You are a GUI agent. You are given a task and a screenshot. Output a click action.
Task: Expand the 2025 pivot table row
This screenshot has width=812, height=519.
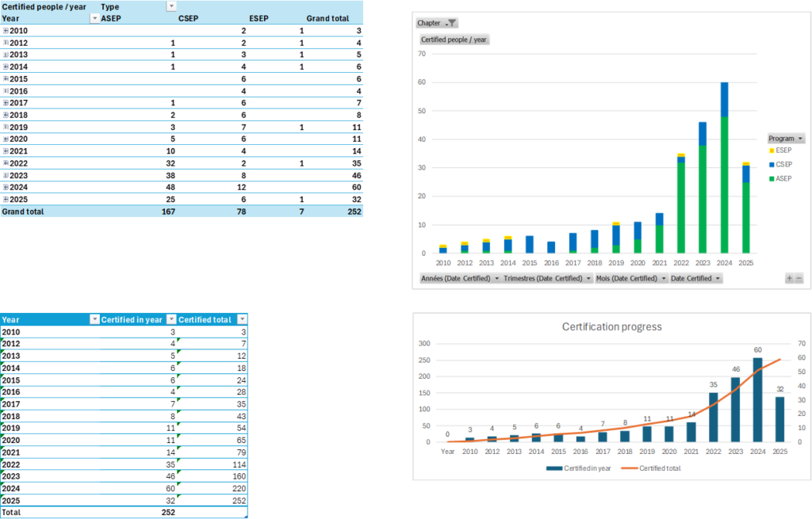pos(6,200)
